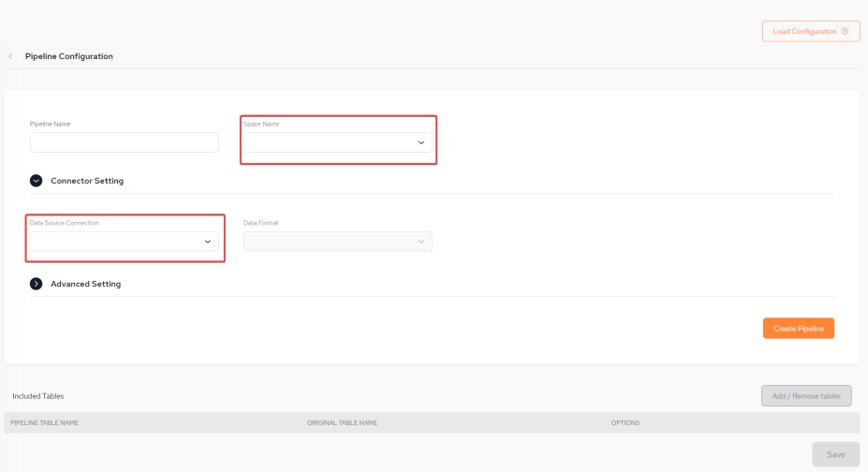This screenshot has height=472, width=868.
Task: Click the Create Pipeline button
Action: click(x=799, y=328)
